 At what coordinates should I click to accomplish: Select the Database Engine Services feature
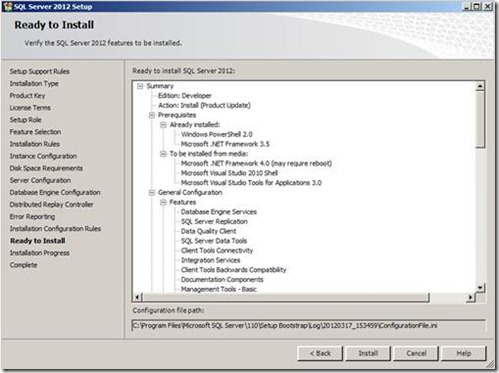[219, 212]
